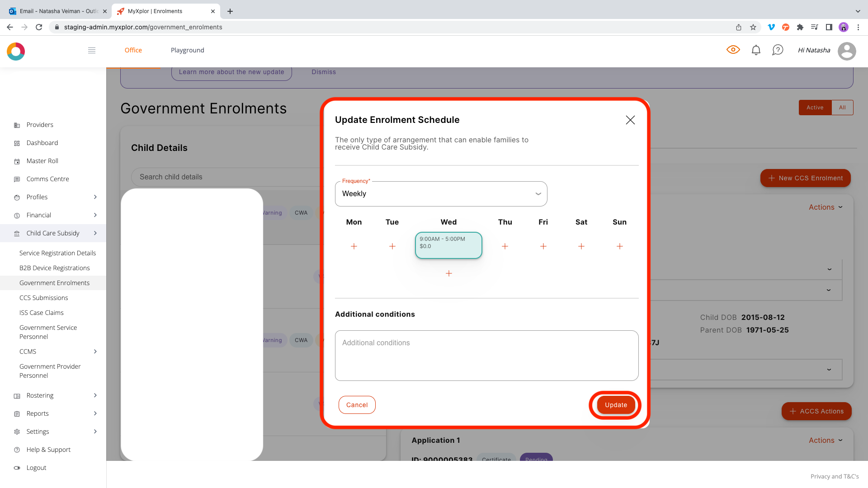The width and height of the screenshot is (868, 488).
Task: Expand the Actions dropdown in the enrolment panel
Action: click(826, 207)
